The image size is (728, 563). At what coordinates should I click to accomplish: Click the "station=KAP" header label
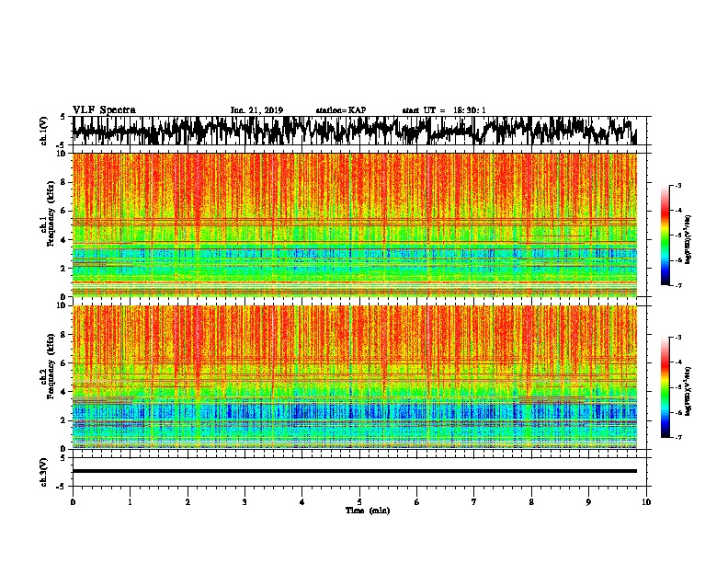coord(341,110)
